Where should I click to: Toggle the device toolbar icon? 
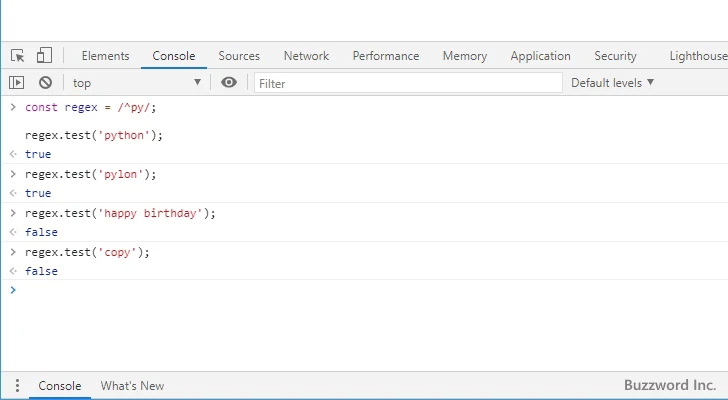pos(44,56)
